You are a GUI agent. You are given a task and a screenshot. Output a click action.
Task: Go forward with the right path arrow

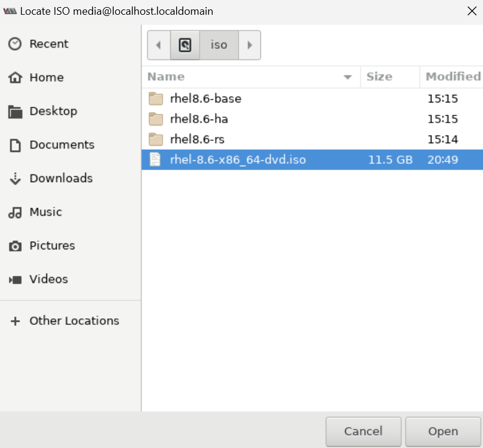coord(250,45)
